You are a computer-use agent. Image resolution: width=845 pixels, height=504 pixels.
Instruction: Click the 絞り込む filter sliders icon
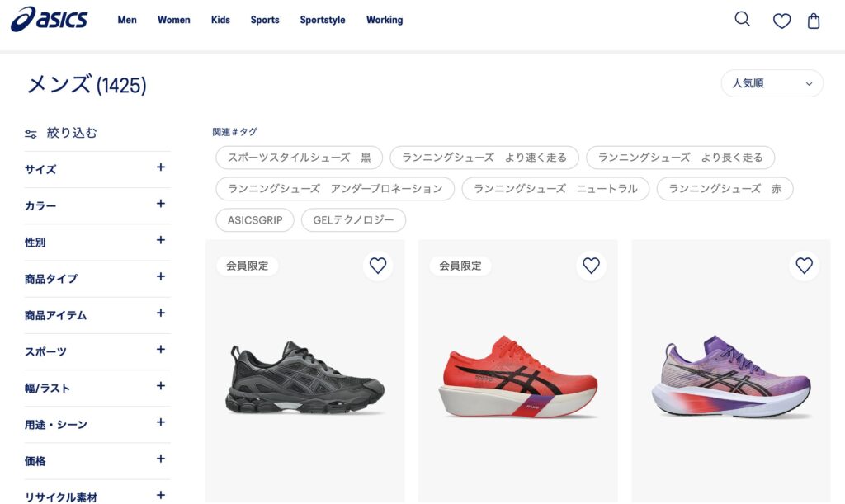[x=31, y=134]
